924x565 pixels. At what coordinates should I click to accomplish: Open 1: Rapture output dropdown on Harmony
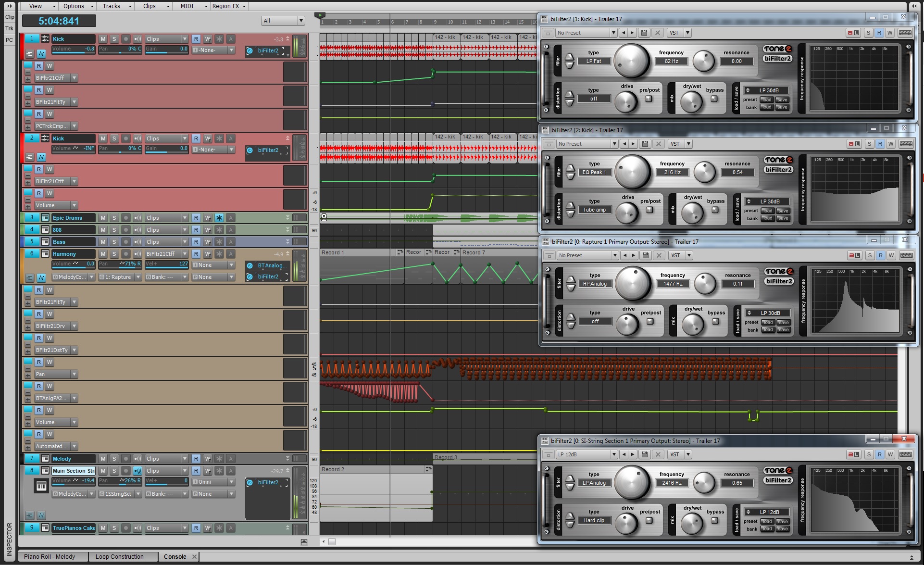pos(120,277)
